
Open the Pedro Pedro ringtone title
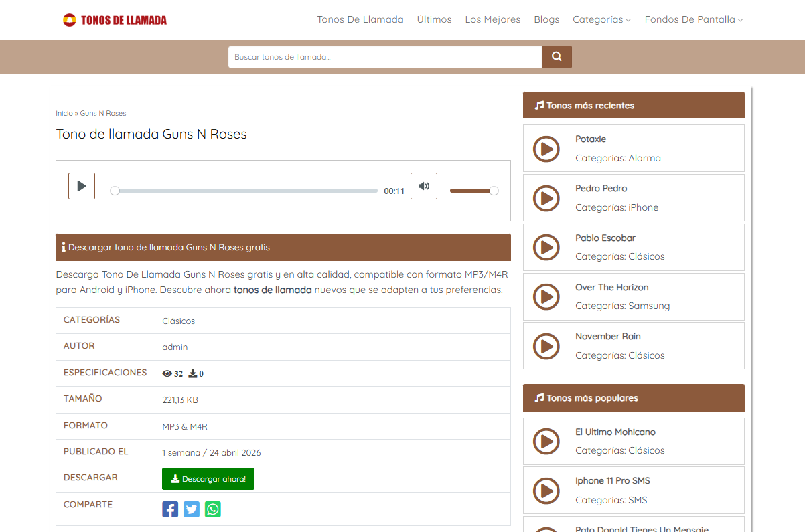coord(601,188)
